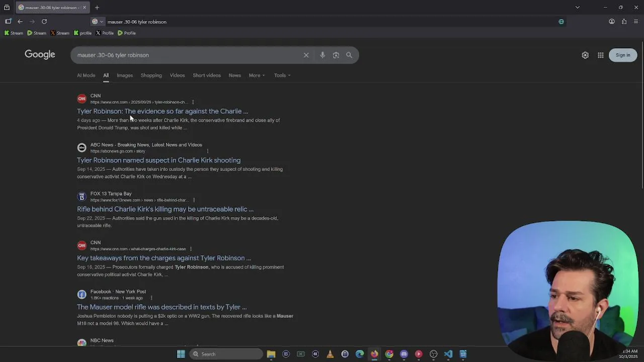Switch to the AI Mode tab
644x362 pixels.
tap(86, 75)
